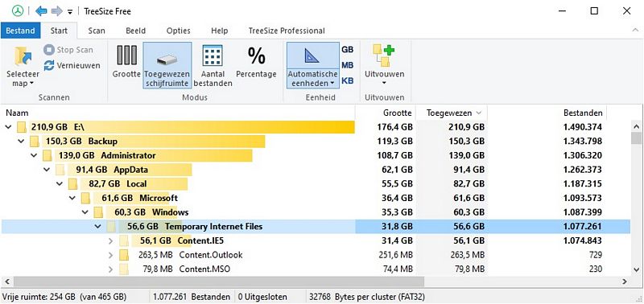Open the Automatische eenheden dropdown
Screen dimensions: 644x304
313,78
